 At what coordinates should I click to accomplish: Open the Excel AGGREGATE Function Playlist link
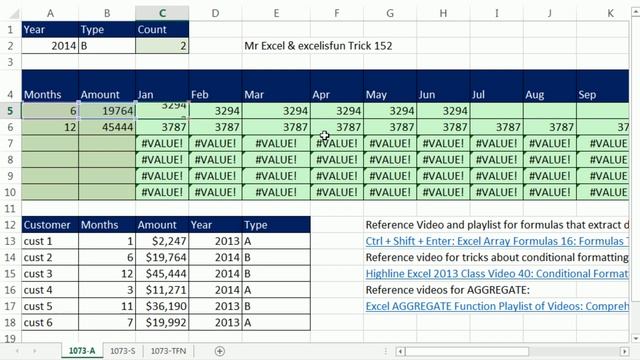click(x=497, y=307)
